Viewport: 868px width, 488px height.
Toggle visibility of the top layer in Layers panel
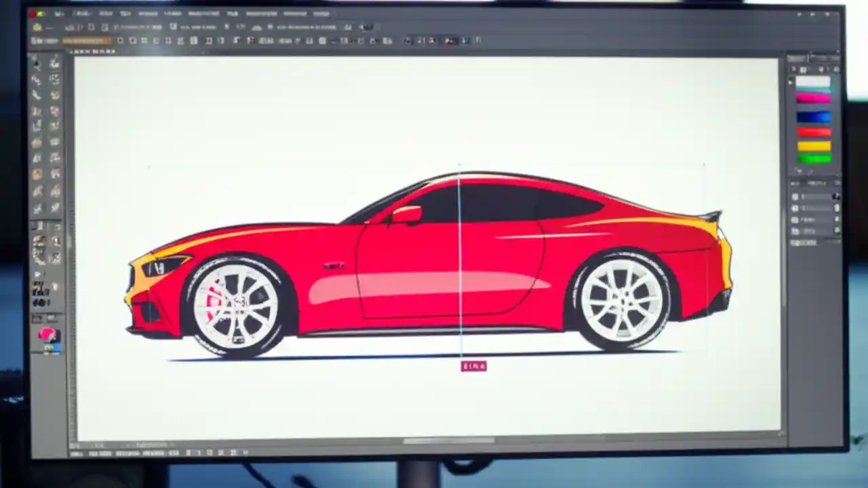pyautogui.click(x=793, y=197)
